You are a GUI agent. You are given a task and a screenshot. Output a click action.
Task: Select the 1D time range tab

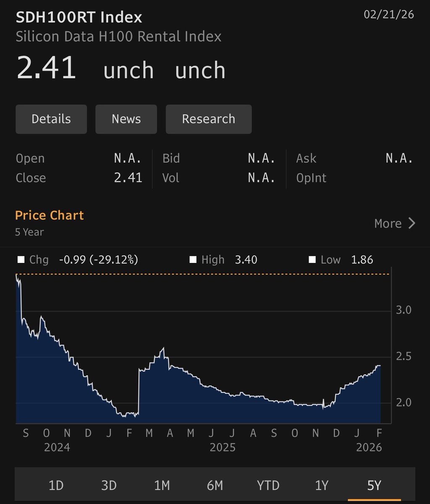coord(56,486)
